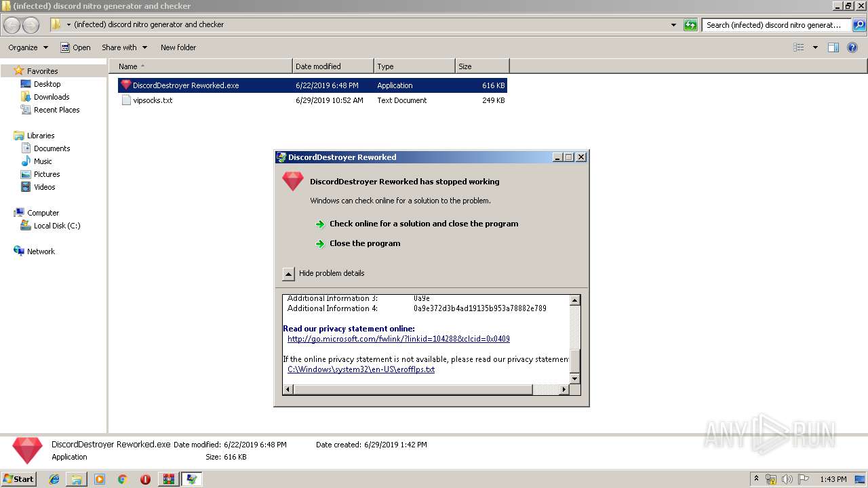Open the Share with dropdown

[x=125, y=47]
